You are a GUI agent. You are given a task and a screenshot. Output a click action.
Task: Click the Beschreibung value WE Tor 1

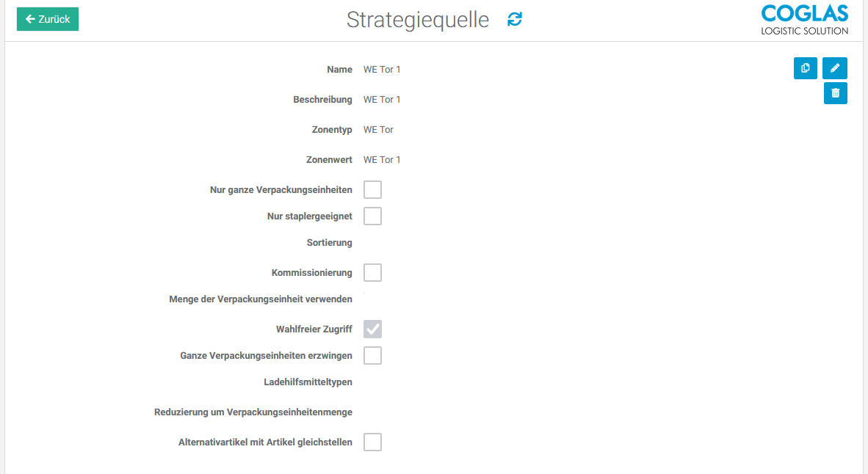coord(382,100)
